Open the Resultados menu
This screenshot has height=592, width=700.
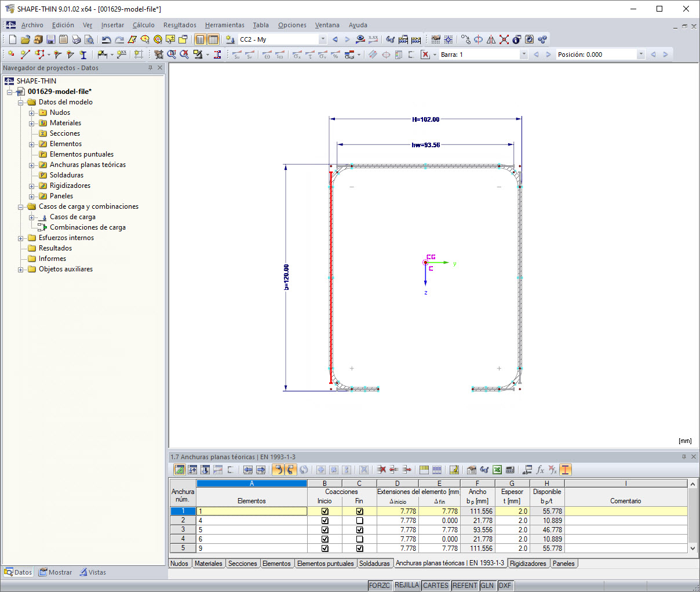coord(180,25)
